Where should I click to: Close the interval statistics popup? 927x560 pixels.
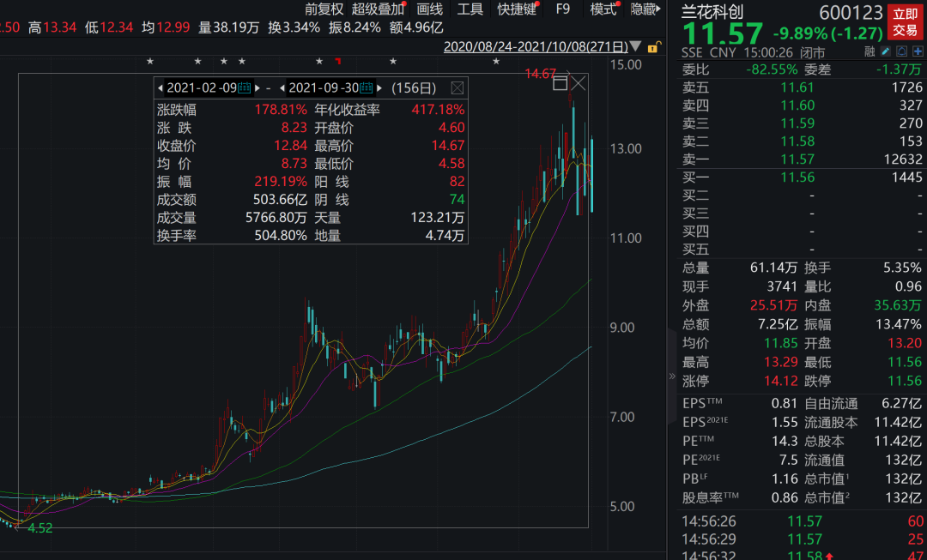pos(457,87)
